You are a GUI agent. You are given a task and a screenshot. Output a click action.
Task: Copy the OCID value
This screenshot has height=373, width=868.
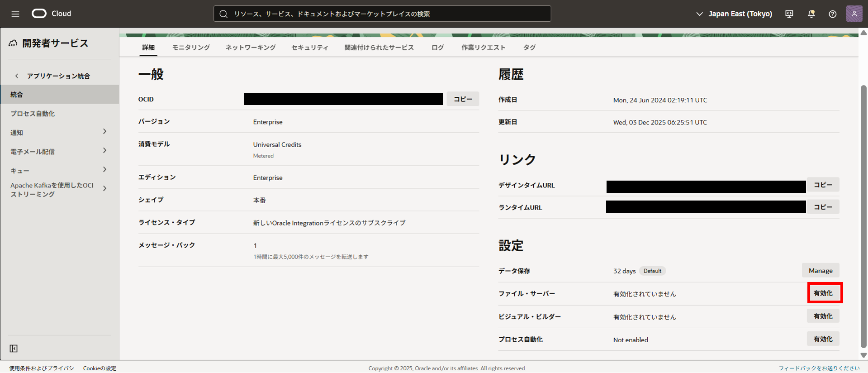click(x=463, y=99)
